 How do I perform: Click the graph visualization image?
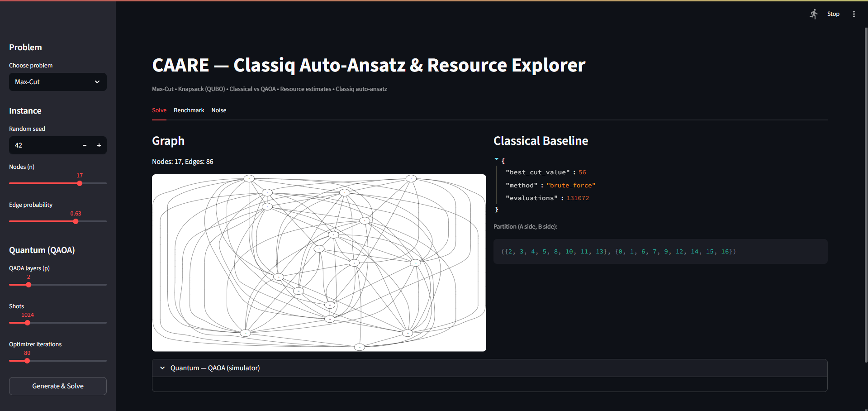319,263
